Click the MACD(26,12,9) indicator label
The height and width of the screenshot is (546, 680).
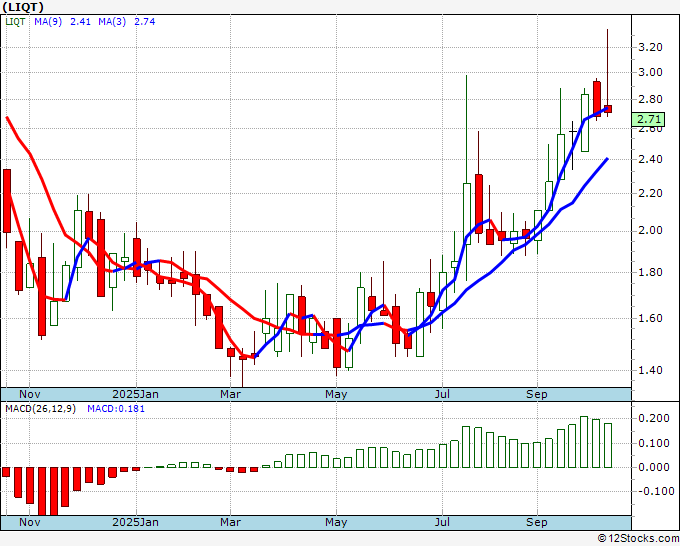[40, 409]
